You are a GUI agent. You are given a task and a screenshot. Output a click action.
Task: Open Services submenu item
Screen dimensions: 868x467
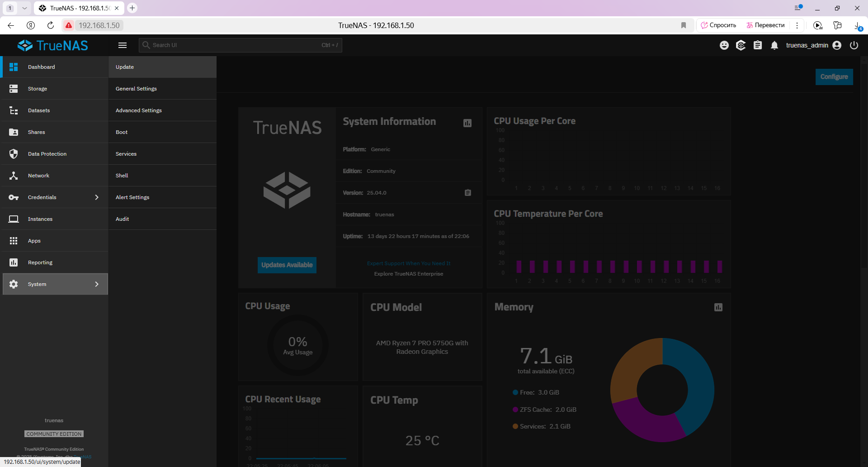click(162, 154)
